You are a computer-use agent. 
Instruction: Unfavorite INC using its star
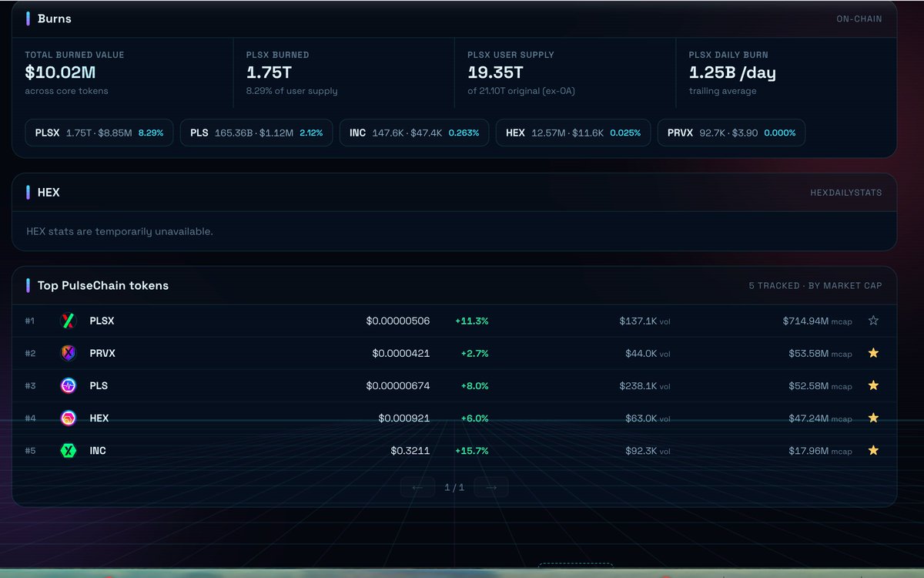tap(873, 450)
